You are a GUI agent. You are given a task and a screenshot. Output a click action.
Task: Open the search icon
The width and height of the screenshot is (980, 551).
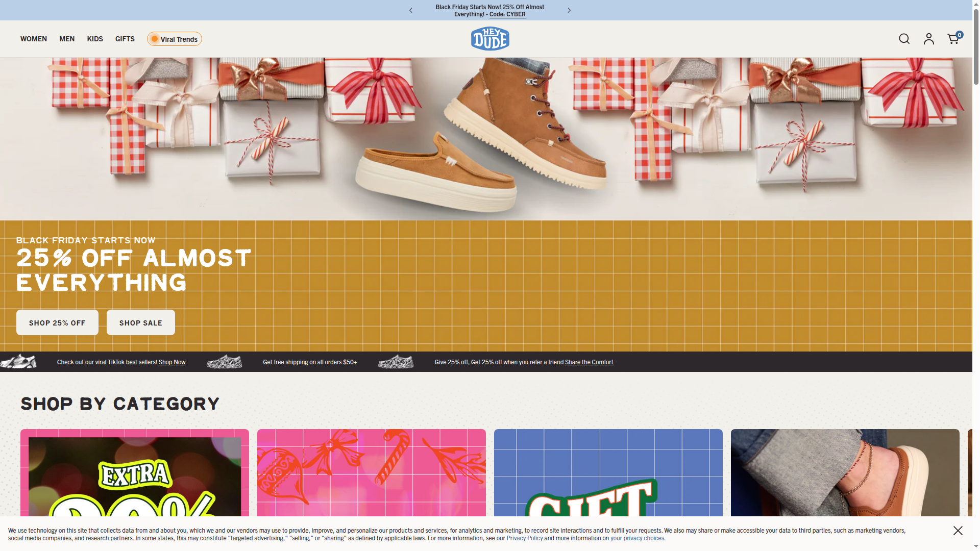pos(904,39)
